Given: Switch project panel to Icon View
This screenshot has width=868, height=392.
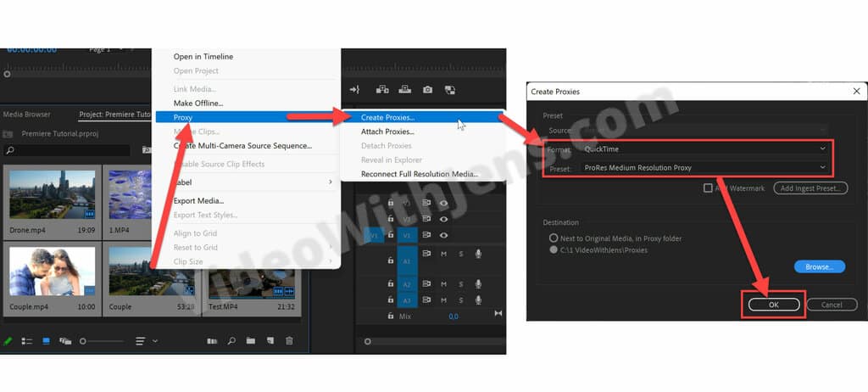Looking at the screenshot, I should coord(46,341).
